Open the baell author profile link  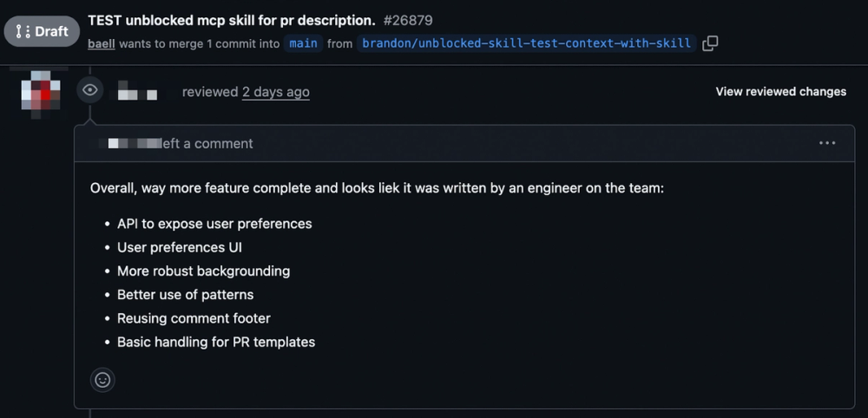tap(102, 43)
